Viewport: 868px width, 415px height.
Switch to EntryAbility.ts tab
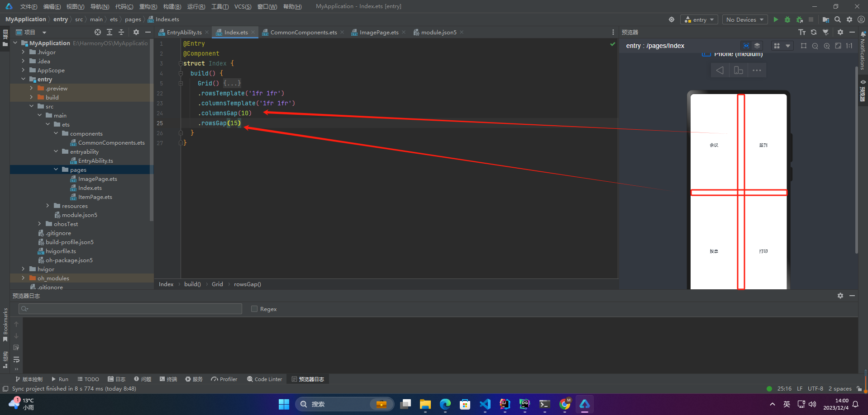(184, 32)
